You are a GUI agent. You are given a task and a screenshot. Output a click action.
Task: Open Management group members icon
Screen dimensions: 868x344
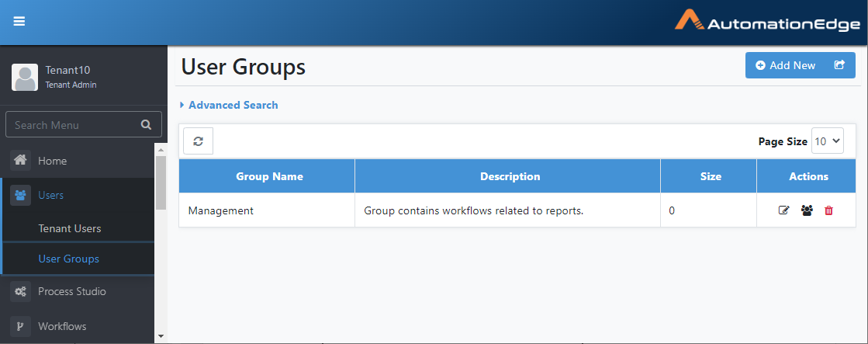(x=807, y=210)
